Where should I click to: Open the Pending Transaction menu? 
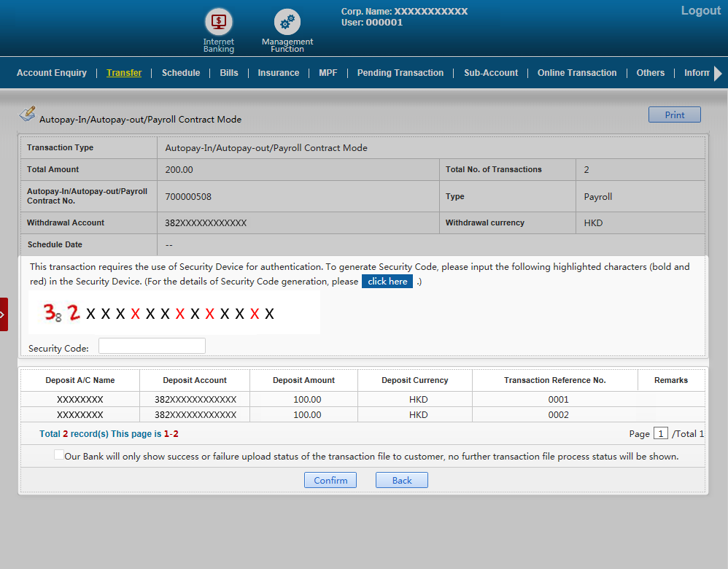click(400, 73)
